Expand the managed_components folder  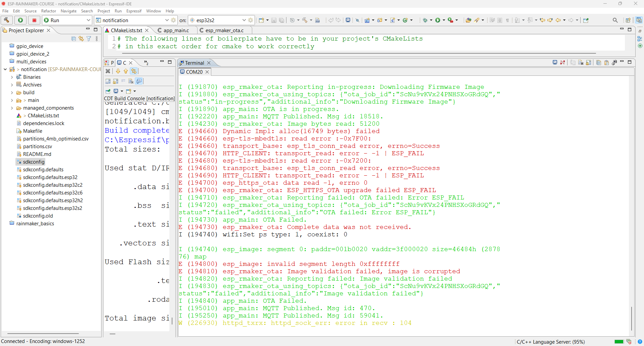click(x=12, y=108)
